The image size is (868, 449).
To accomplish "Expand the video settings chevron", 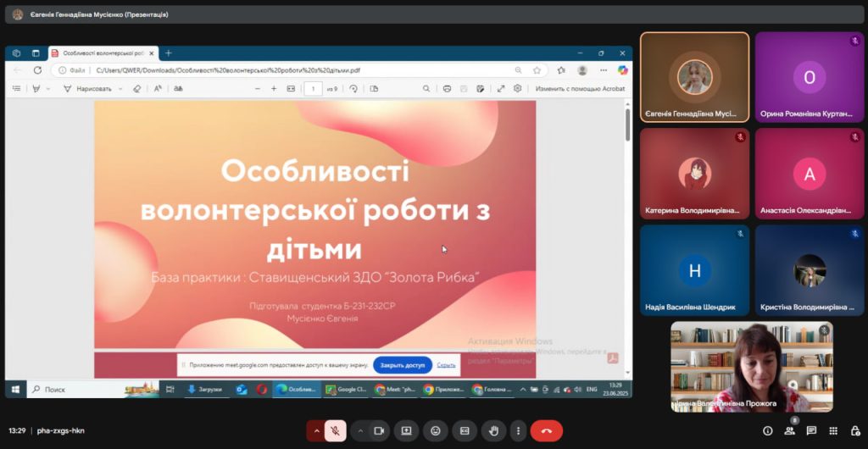I will pos(360,430).
